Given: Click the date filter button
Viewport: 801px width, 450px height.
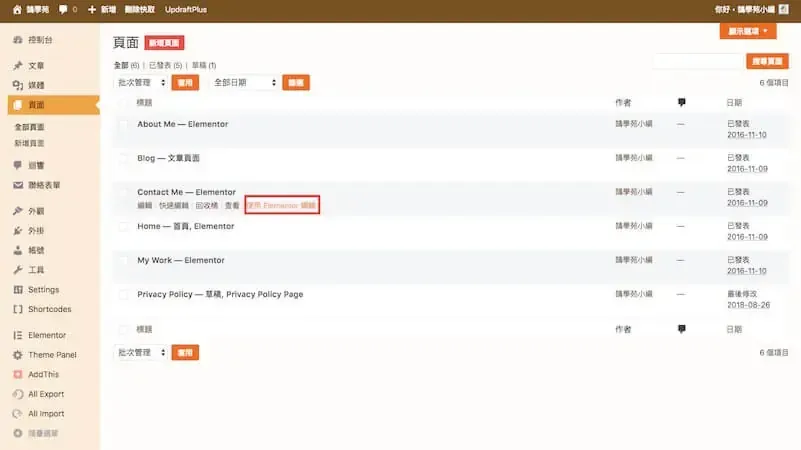Looking at the screenshot, I should pos(296,82).
